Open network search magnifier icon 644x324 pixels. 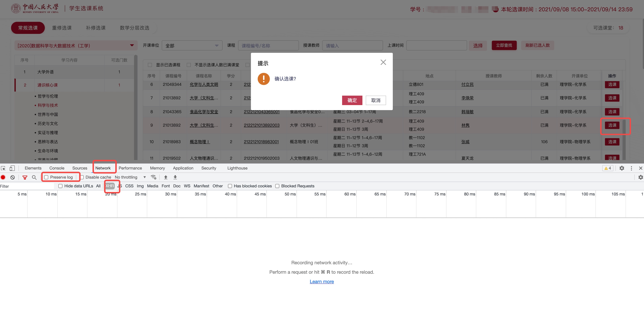pos(34,177)
